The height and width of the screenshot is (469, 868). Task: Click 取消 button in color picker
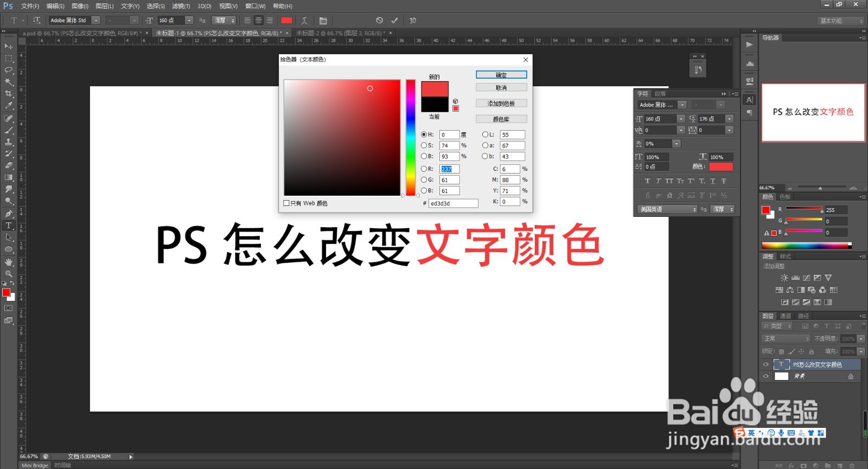(501, 87)
